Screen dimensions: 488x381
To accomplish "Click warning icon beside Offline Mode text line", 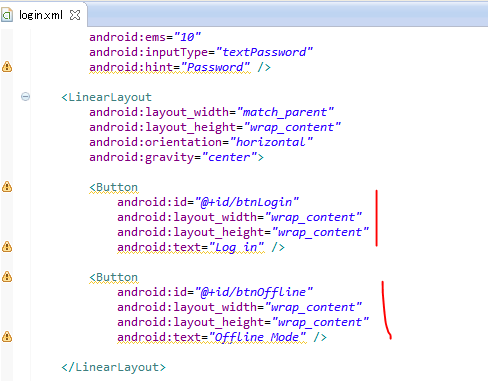I will pos(7,337).
